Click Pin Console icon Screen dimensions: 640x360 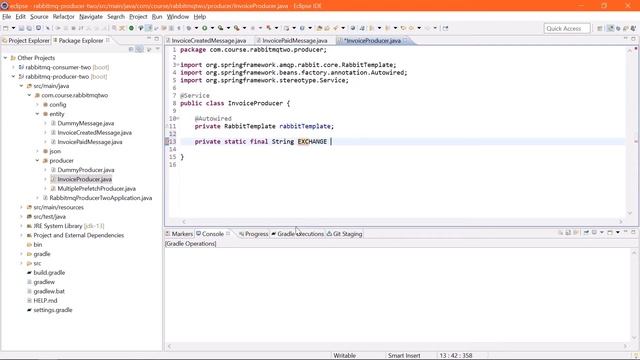click(586, 233)
